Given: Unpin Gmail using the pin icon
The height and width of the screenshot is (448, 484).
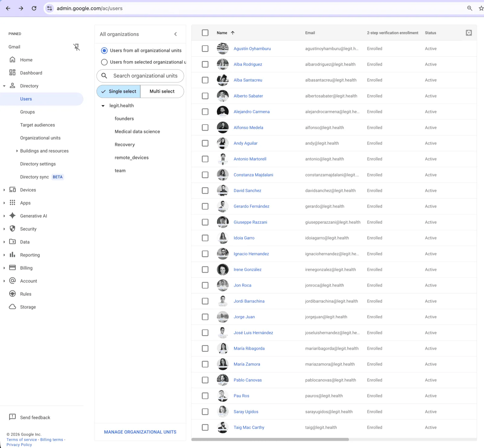Looking at the screenshot, I should coord(77,47).
